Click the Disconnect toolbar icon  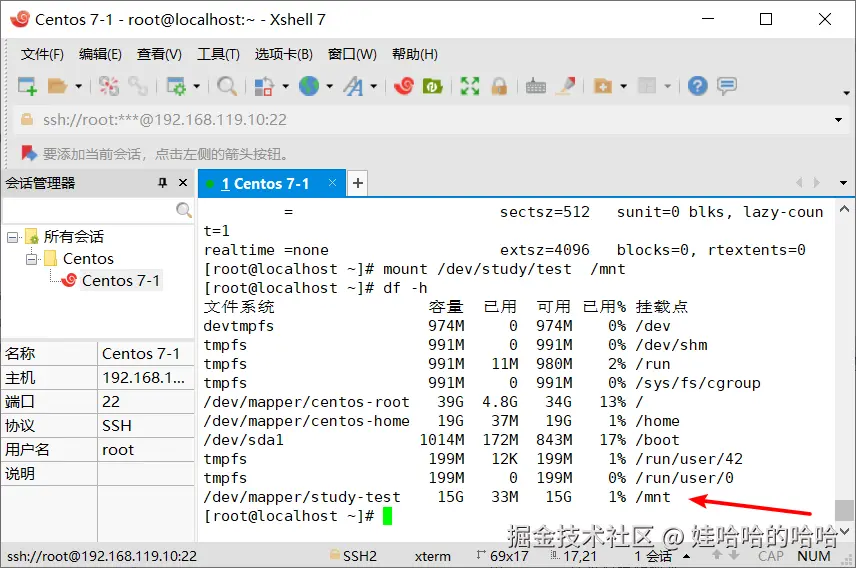point(108,86)
